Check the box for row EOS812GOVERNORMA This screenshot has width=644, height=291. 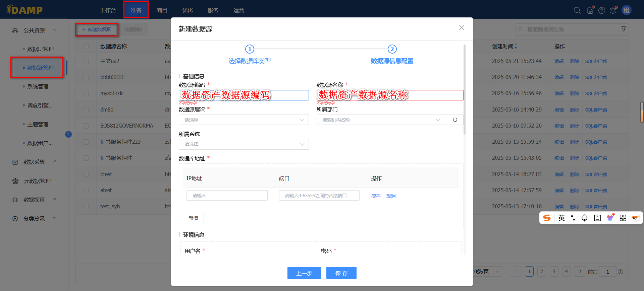[x=86, y=126]
